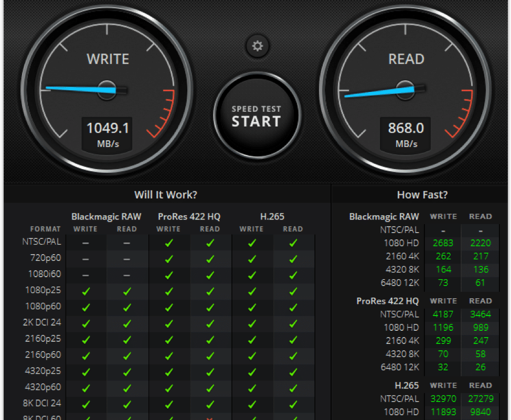511x420 pixels.
Task: Click NTSC/PAL H.265 read checkmark
Action: [293, 243]
